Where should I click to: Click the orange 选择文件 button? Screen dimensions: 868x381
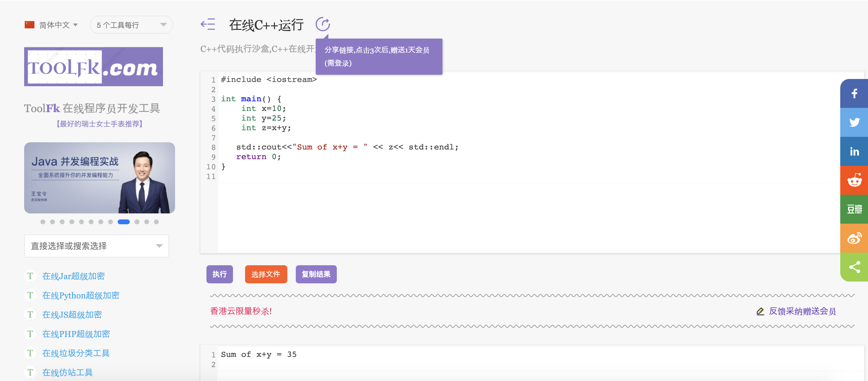pos(266,274)
